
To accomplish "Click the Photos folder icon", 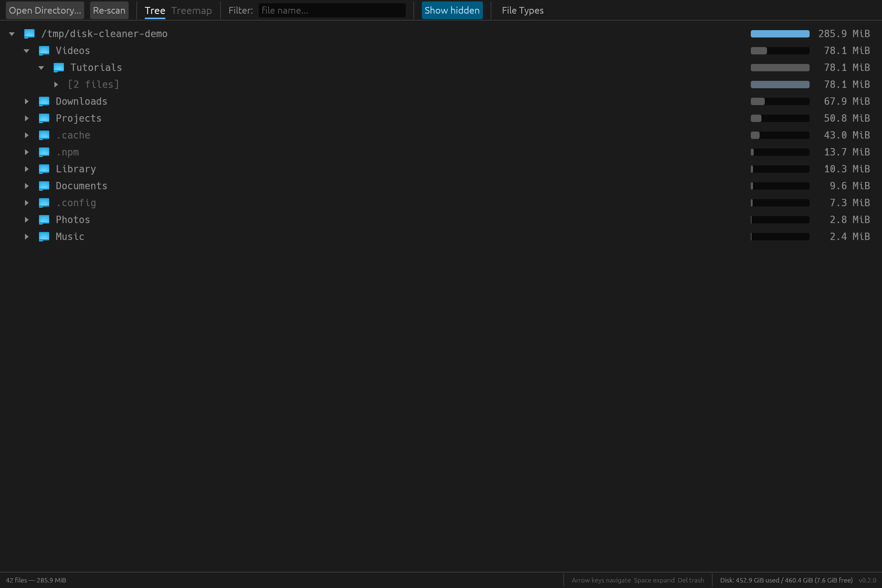I will coord(44,219).
